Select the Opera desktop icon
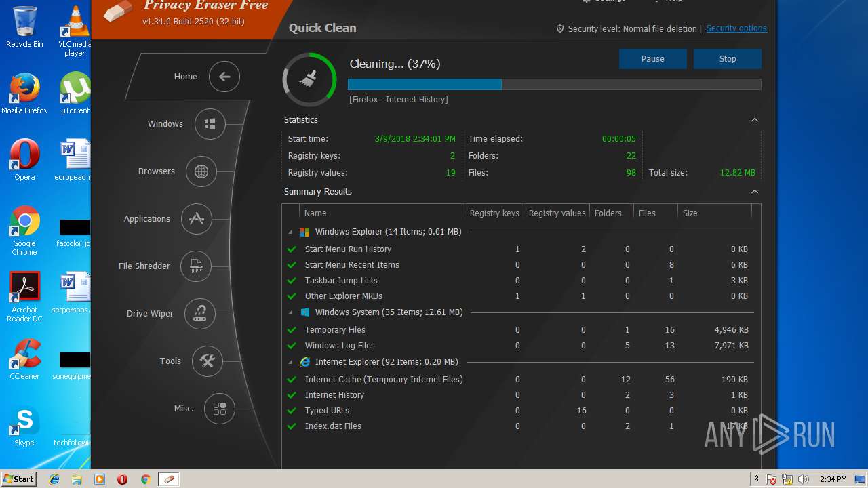 [x=24, y=160]
